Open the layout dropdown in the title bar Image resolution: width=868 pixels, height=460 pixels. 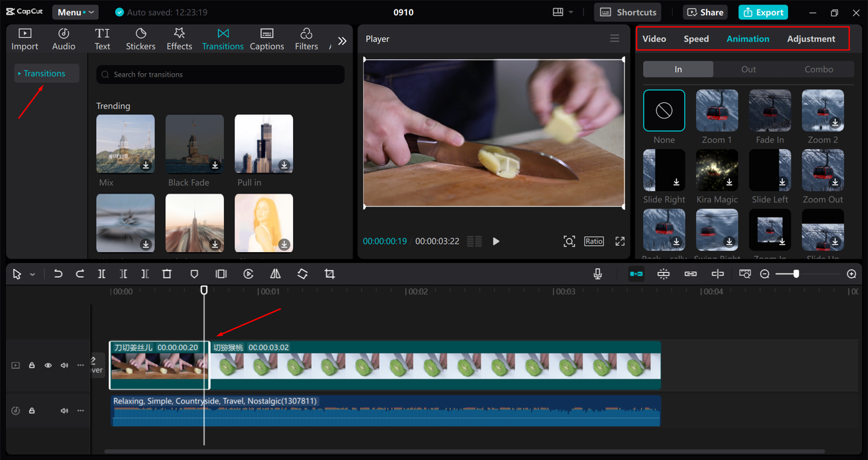point(563,12)
